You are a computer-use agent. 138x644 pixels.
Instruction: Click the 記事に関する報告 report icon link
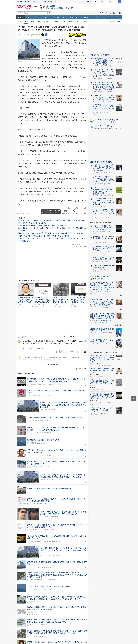(x=24, y=213)
